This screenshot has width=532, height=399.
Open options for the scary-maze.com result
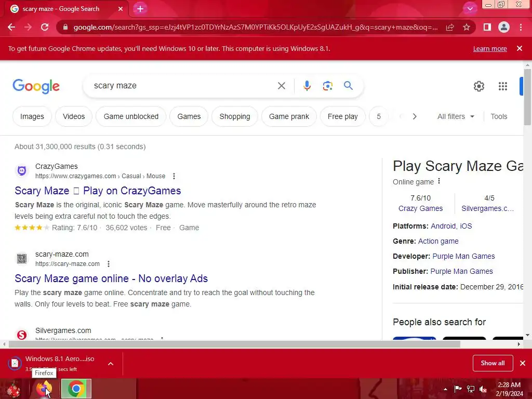[108, 264]
